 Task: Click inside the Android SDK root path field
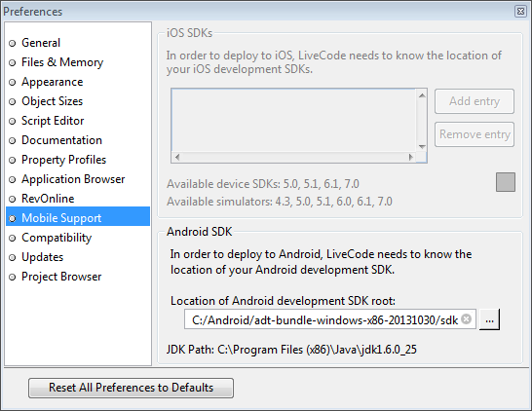[x=324, y=319]
